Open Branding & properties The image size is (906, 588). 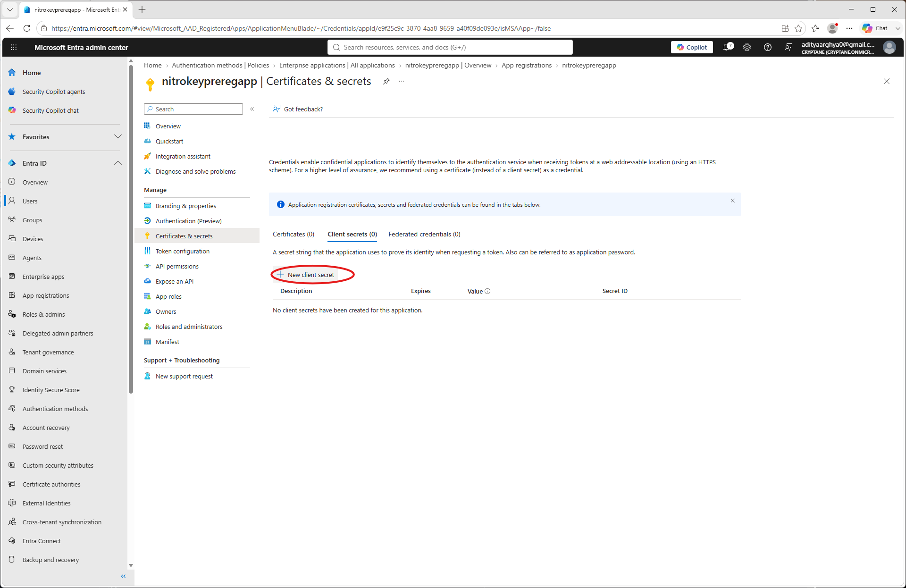[186, 206]
